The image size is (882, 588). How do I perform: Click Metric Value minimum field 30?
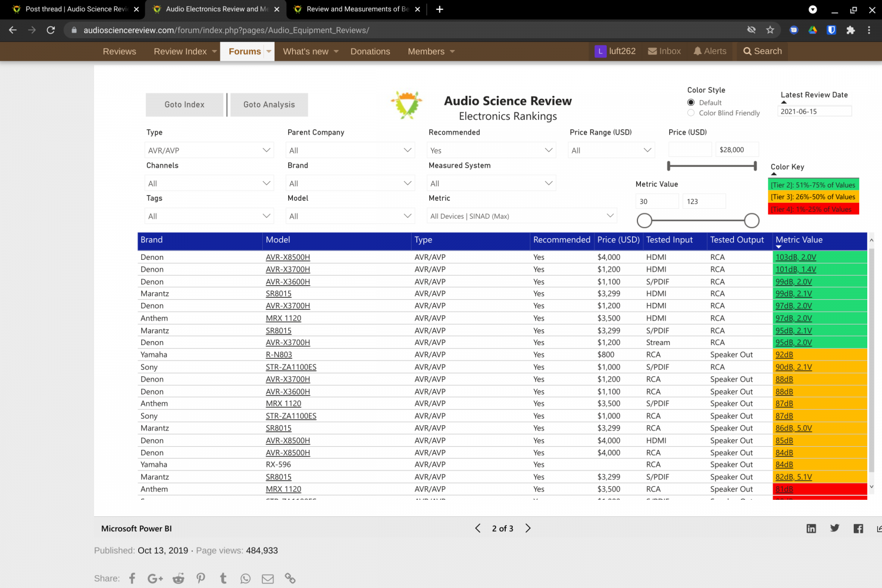point(657,202)
